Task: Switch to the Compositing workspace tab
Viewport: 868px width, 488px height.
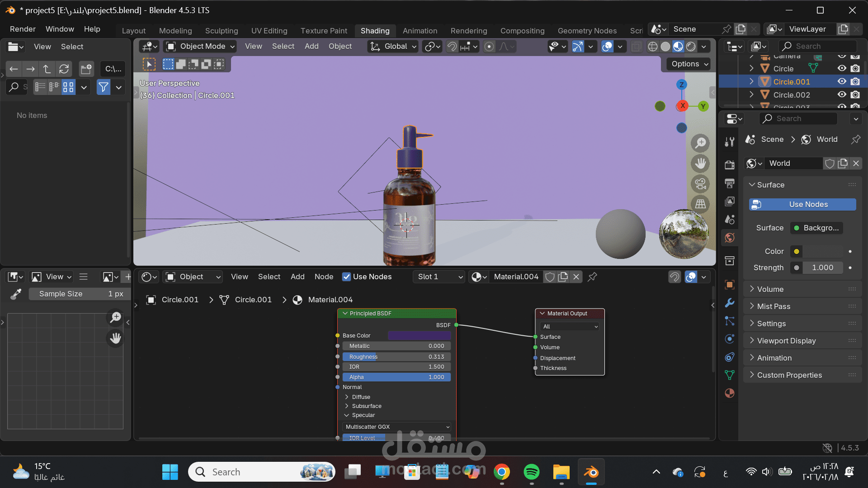Action: click(x=522, y=31)
